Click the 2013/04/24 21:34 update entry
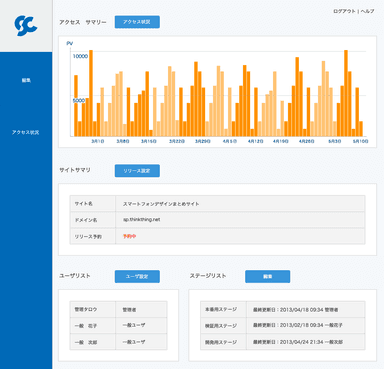The image size is (384, 369). click(298, 342)
